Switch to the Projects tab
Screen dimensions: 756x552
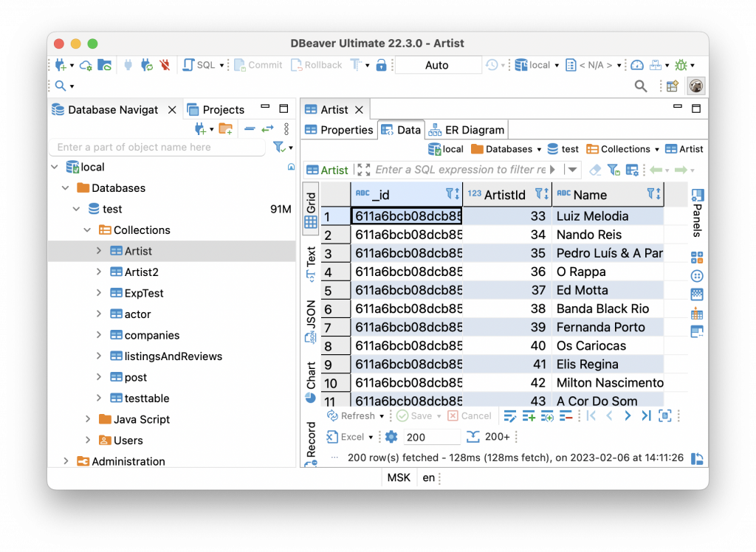click(x=216, y=110)
